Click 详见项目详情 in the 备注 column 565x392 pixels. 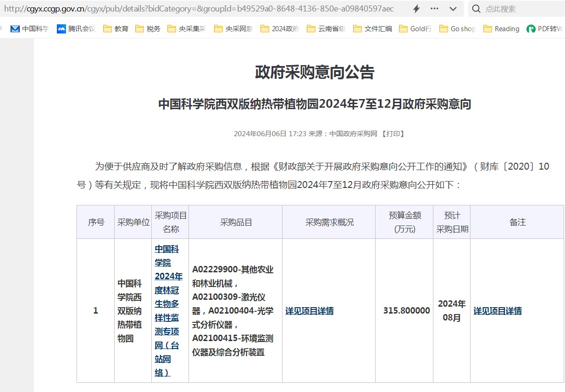click(498, 311)
